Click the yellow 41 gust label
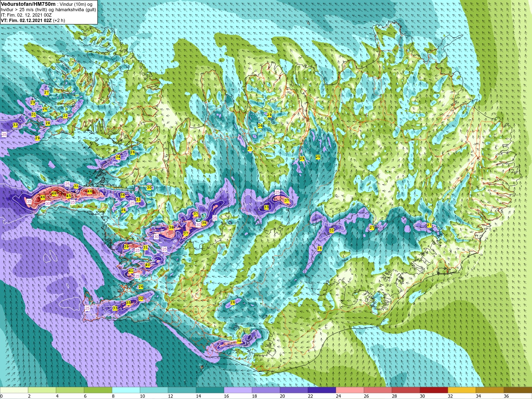 point(131,271)
